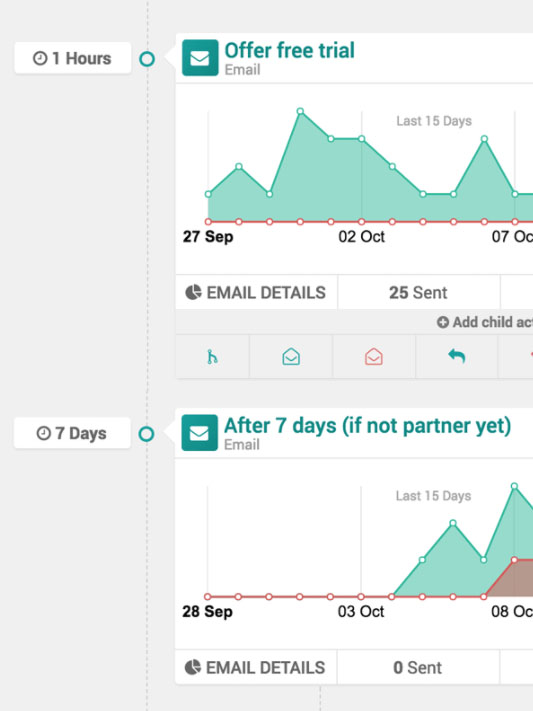This screenshot has height=711, width=533.
Task: Click the peak data point in first chart
Action: [x=300, y=111]
